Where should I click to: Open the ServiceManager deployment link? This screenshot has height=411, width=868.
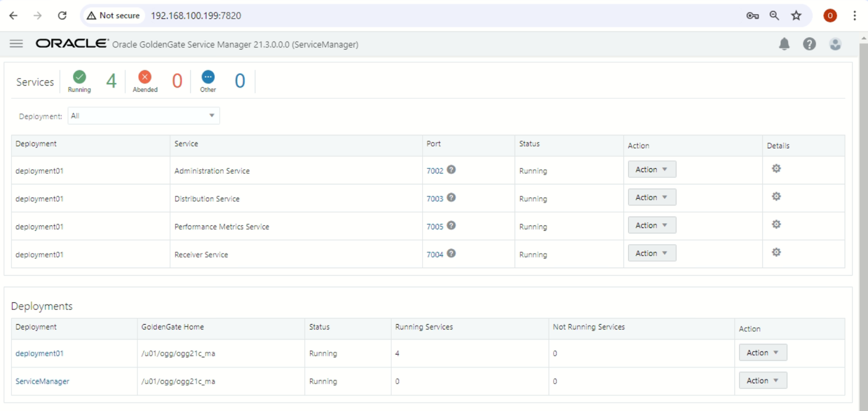point(42,382)
